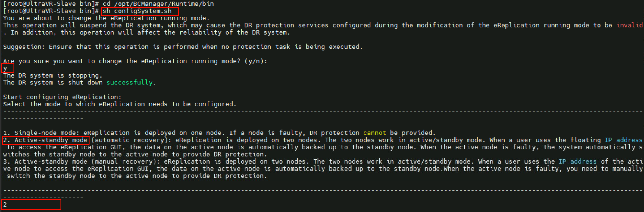This screenshot has width=644, height=212.
Task: Click the green "successfully" word
Action: 130,83
